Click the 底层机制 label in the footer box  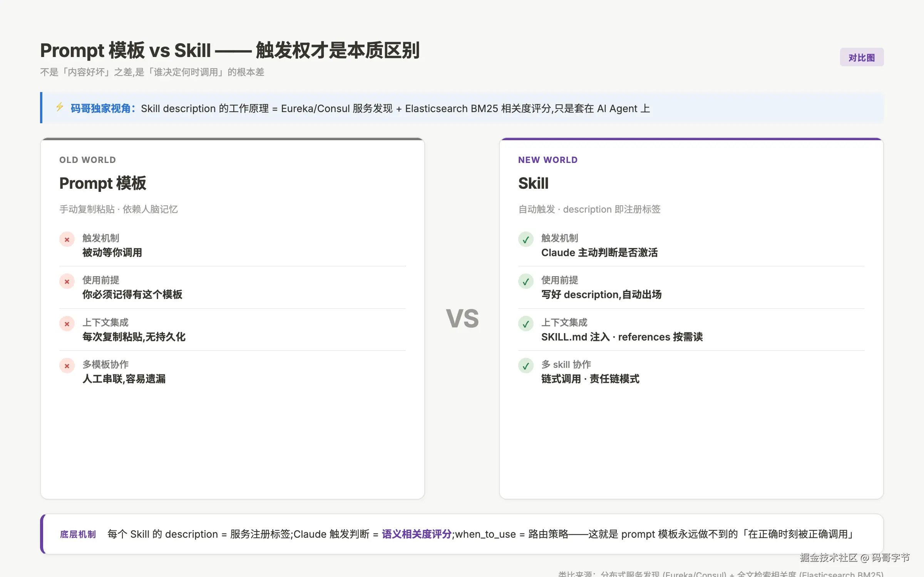point(78,534)
